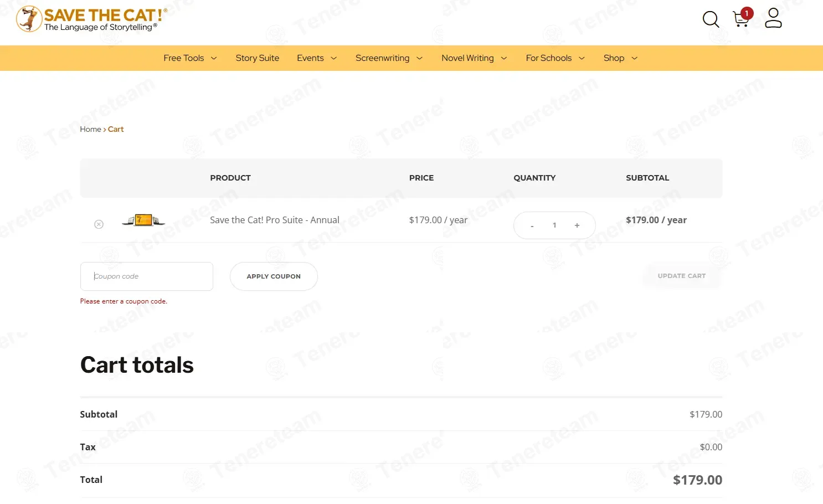The width and height of the screenshot is (823, 504).
Task: Open the shopping cart icon in header
Action: click(741, 18)
